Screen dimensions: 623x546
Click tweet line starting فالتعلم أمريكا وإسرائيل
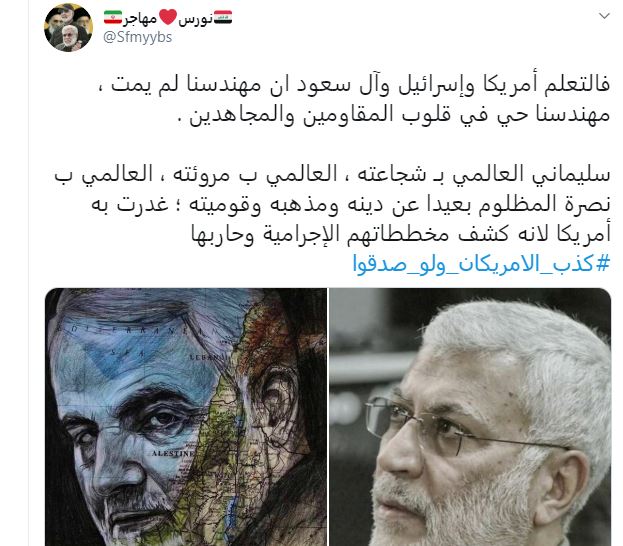click(360, 85)
